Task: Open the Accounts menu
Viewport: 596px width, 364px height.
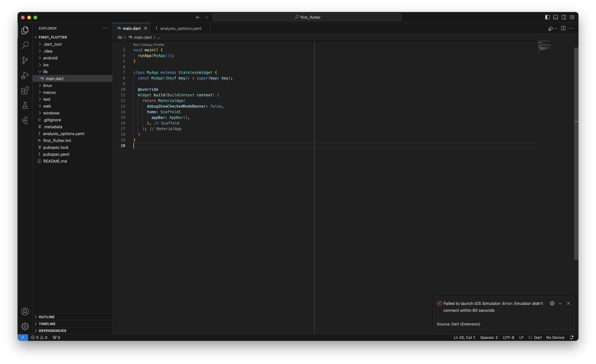Action: [x=25, y=311]
